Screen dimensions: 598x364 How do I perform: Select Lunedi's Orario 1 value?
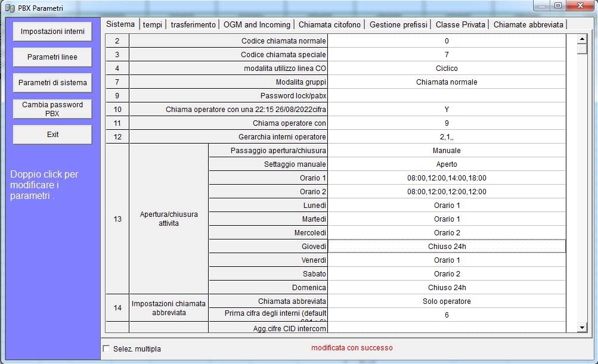coord(447,206)
